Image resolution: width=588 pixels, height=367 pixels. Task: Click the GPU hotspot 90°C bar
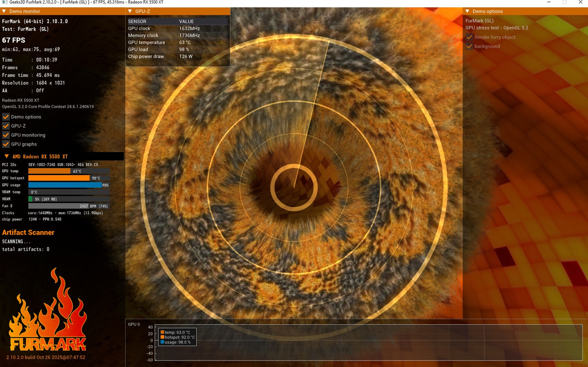point(69,178)
